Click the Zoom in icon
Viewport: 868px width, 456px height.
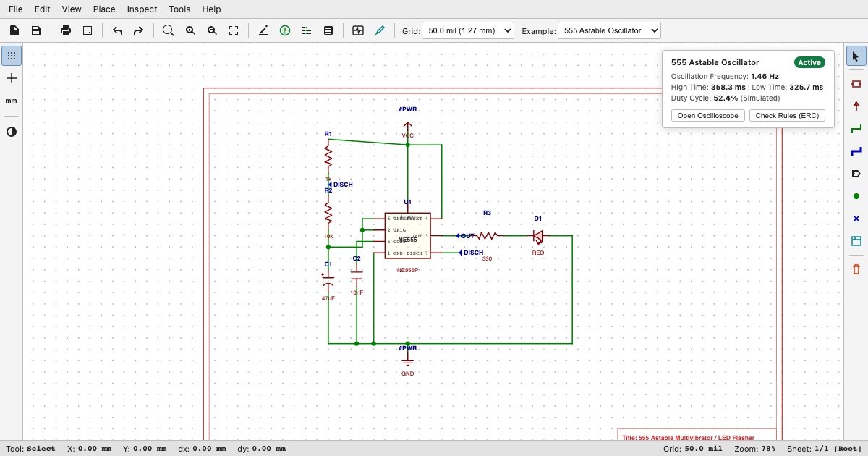pyautogui.click(x=190, y=30)
